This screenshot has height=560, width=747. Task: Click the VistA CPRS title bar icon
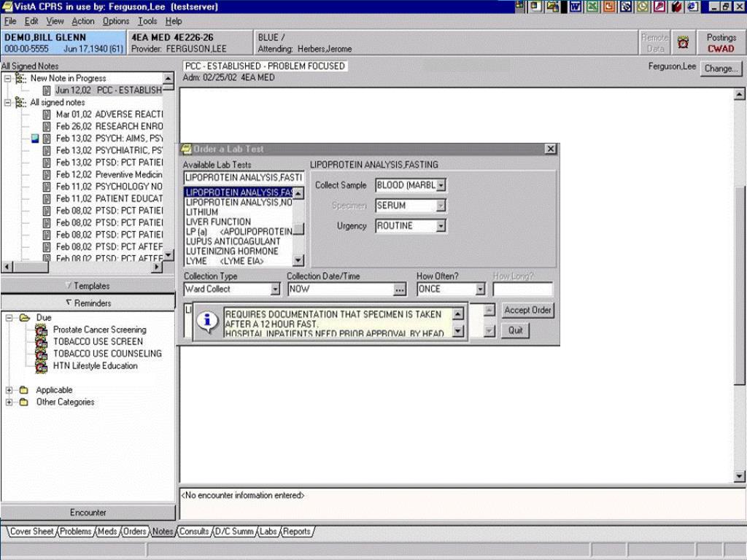(x=7, y=7)
